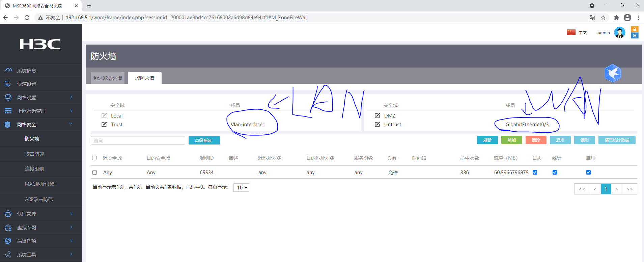
Task: Bookmark this page with the star
Action: pyautogui.click(x=603, y=18)
